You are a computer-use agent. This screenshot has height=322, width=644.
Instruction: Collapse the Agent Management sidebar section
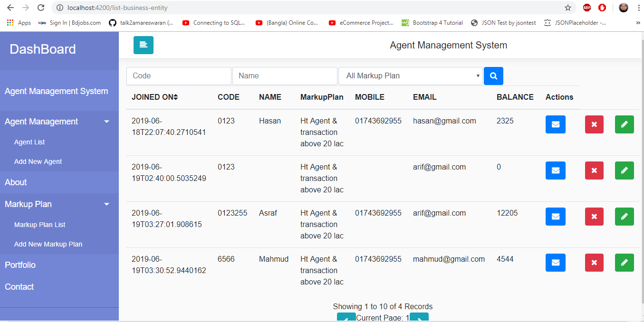[59, 122]
